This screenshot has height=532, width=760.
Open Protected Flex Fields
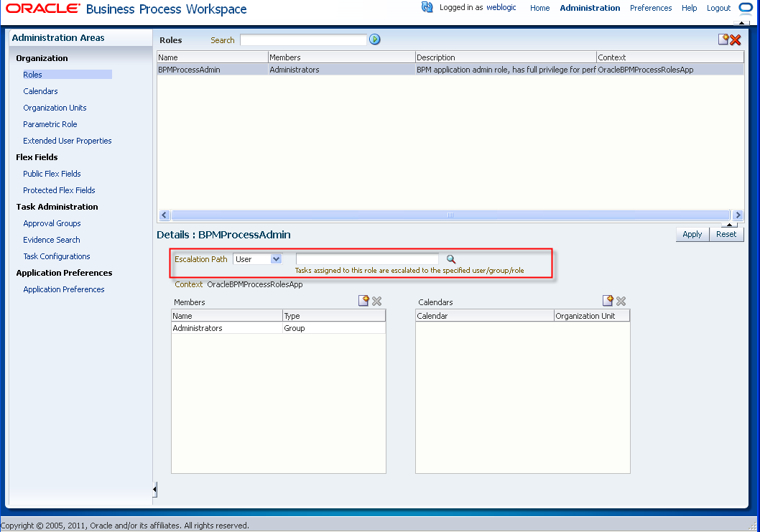click(x=59, y=190)
